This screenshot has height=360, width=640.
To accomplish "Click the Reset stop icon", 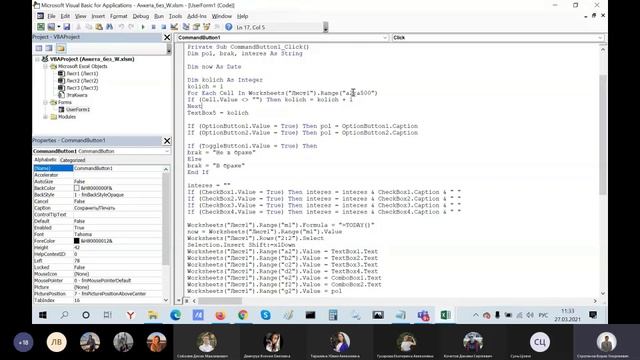I will click(163, 27).
